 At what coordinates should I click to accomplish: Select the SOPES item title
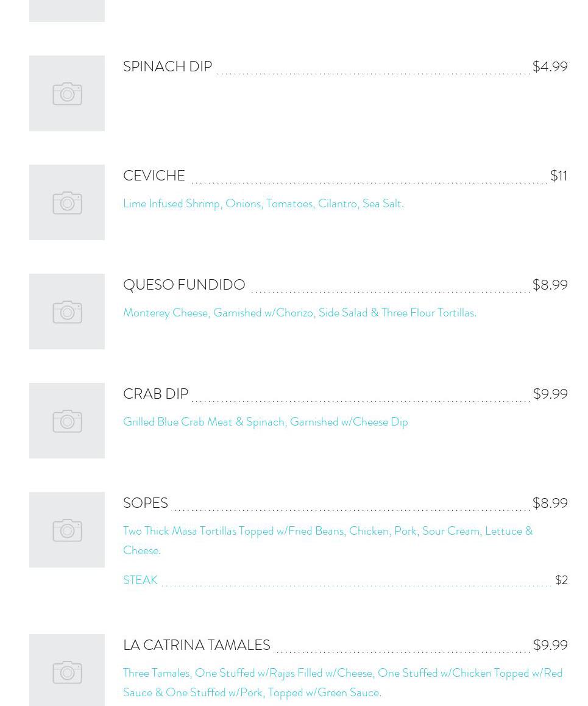click(x=146, y=503)
